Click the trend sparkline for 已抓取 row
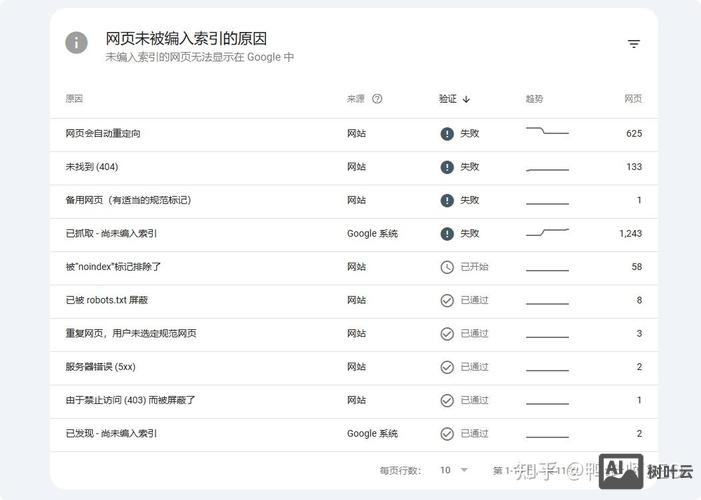 [x=547, y=232]
